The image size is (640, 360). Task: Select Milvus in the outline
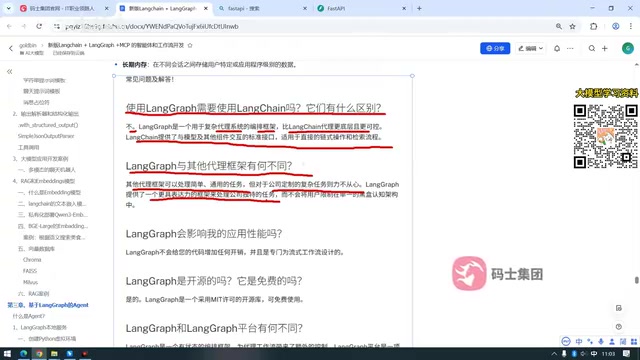tap(31, 282)
